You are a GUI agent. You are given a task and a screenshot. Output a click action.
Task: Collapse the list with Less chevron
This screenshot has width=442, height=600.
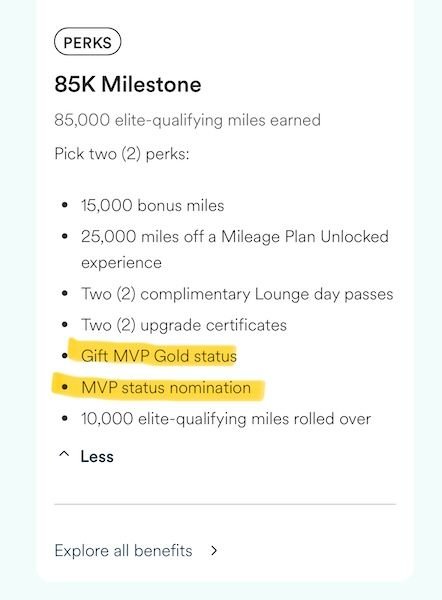64,454
